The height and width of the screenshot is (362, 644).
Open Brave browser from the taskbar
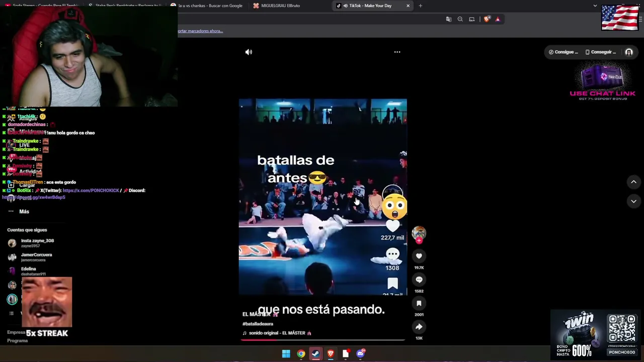pos(331,353)
